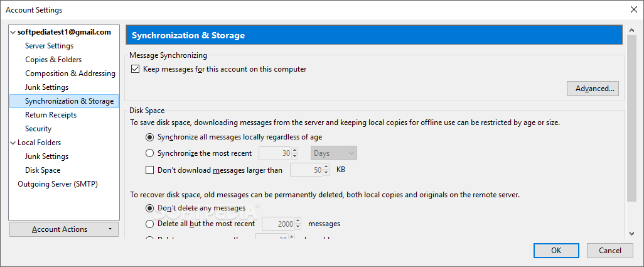Viewport: 644px width, 267px height.
Task: Select the softpediatest1@gmail.com account label
Action: coord(64,32)
